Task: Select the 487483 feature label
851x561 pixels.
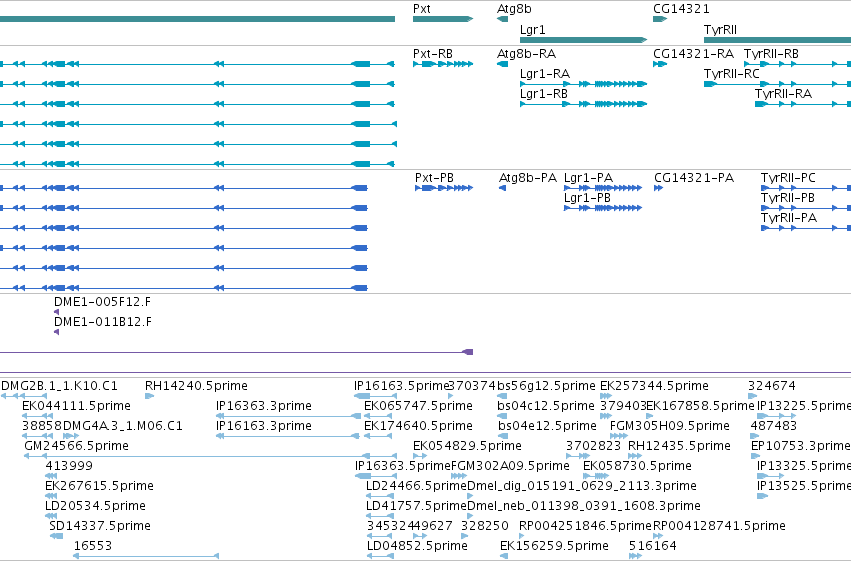Action: tap(774, 426)
